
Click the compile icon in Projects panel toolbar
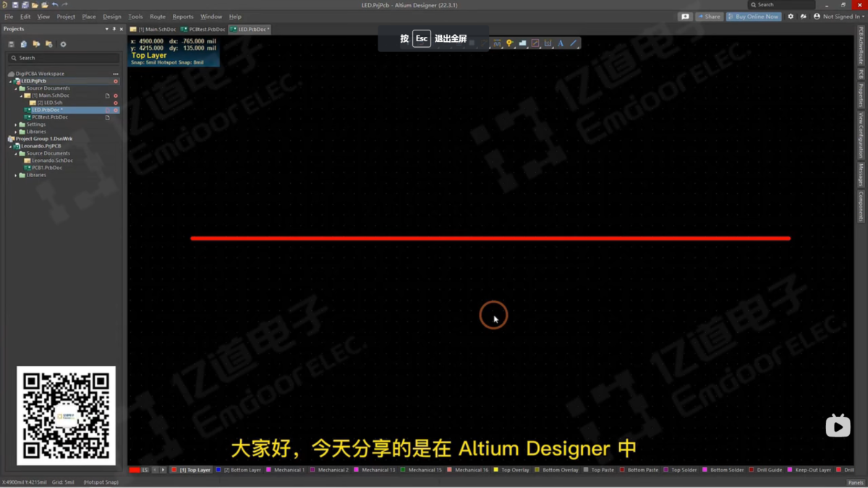[x=24, y=44]
